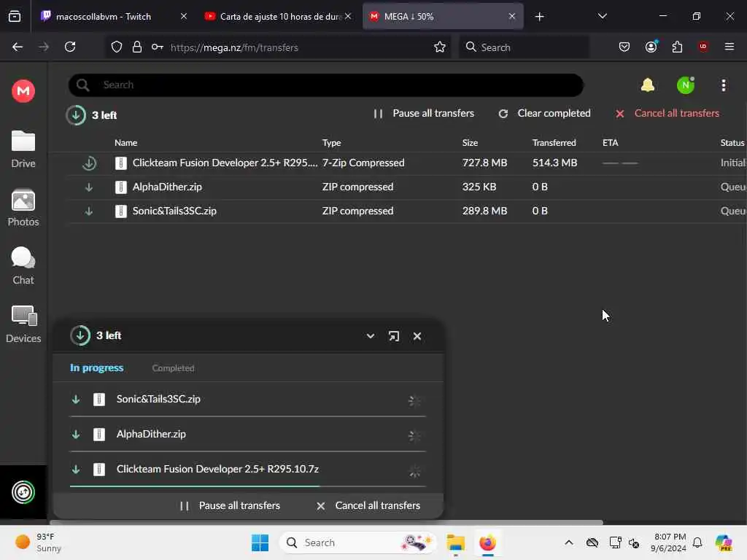Open Firefox account icon in toolbar

[651, 47]
